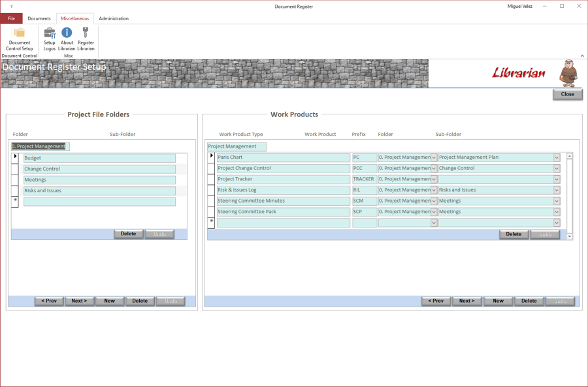Go to next work product type
The image size is (588, 387).
tap(467, 301)
